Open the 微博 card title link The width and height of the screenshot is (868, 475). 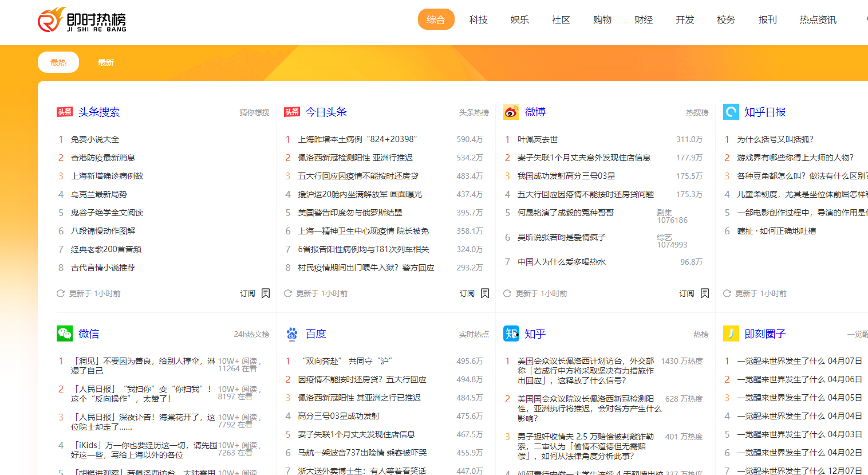point(535,112)
